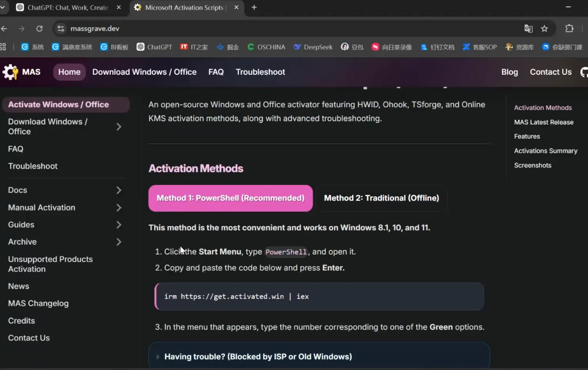The width and height of the screenshot is (588, 370).
Task: Click the Activation Methods heading
Action: point(196,169)
